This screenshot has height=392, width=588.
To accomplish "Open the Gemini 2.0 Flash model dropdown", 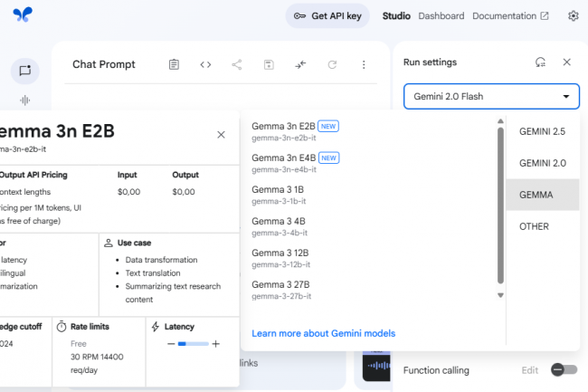I will pyautogui.click(x=491, y=96).
